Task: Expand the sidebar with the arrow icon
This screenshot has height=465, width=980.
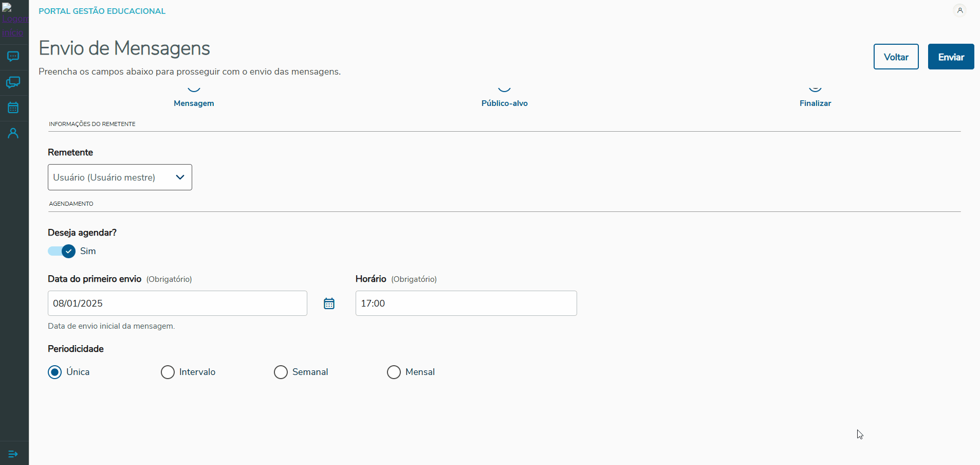Action: (13, 454)
